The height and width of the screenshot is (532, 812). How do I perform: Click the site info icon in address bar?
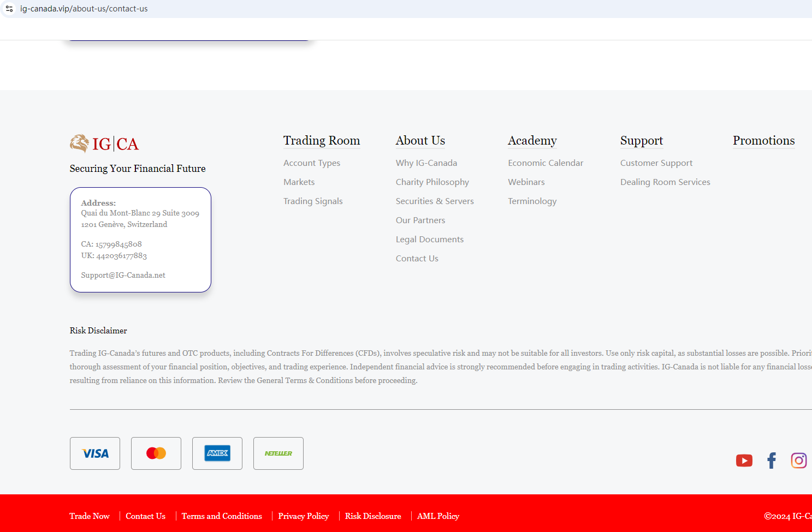click(9, 9)
